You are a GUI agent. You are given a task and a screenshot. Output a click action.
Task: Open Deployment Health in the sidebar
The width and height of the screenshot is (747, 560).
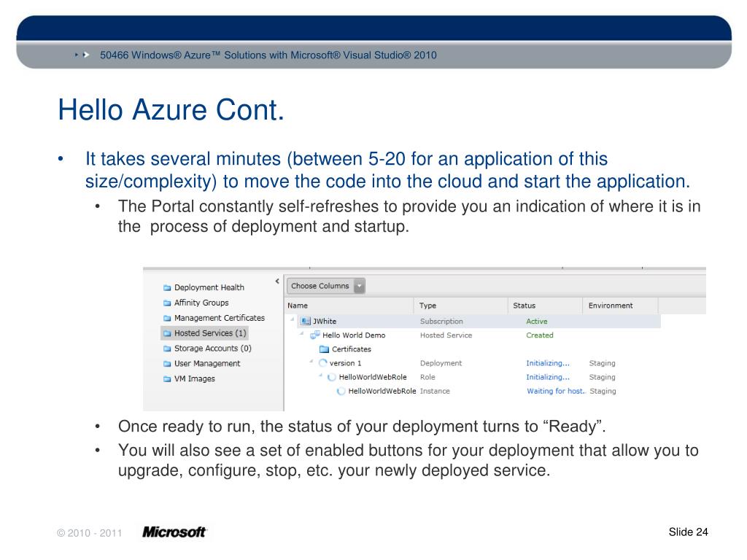(x=209, y=287)
